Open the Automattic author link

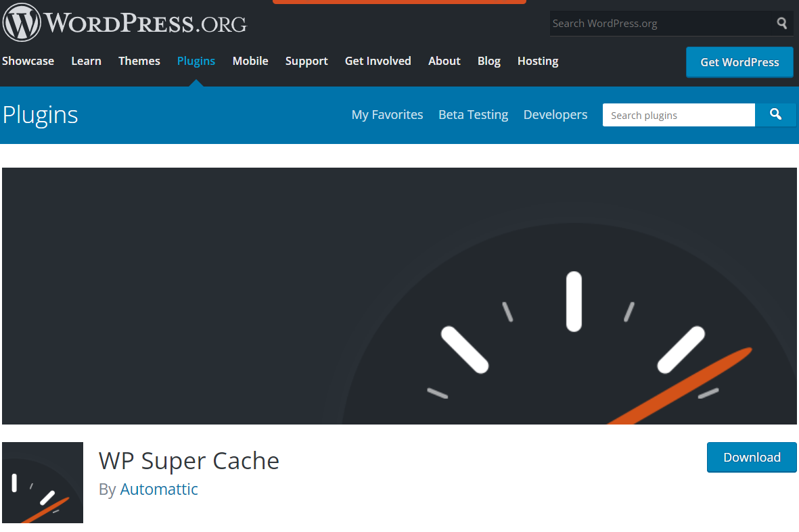[159, 489]
